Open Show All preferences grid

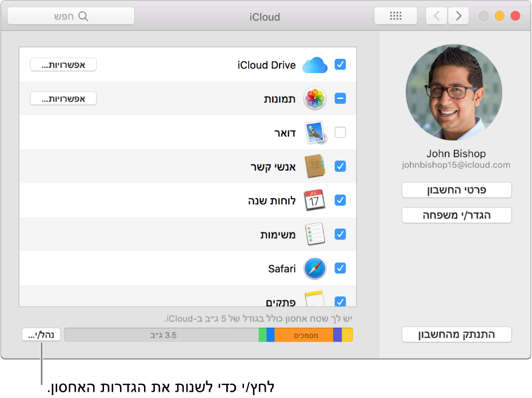click(x=395, y=15)
